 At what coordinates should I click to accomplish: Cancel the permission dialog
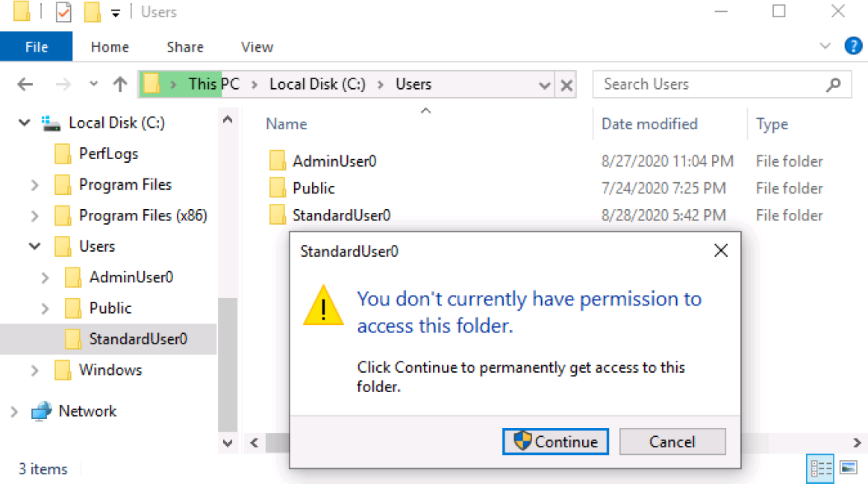click(672, 441)
